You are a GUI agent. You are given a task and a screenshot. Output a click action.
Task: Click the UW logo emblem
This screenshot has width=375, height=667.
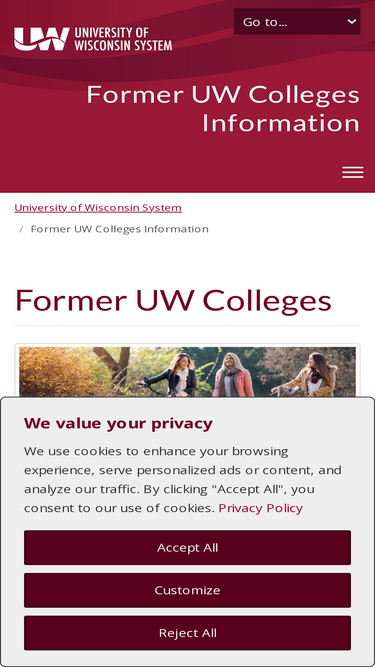42,39
